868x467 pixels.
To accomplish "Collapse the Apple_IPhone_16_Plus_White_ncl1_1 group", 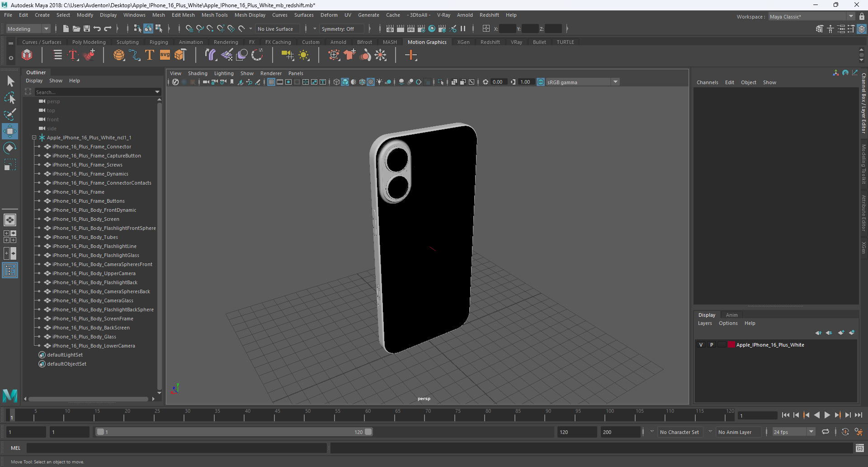I will tap(34, 138).
